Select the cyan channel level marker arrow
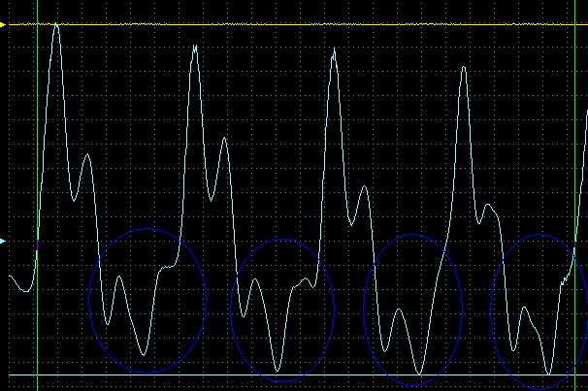This screenshot has height=391, width=588. click(3, 241)
